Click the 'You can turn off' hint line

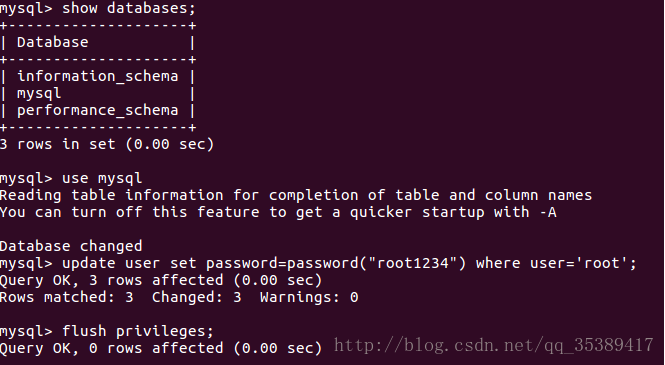tap(278, 212)
